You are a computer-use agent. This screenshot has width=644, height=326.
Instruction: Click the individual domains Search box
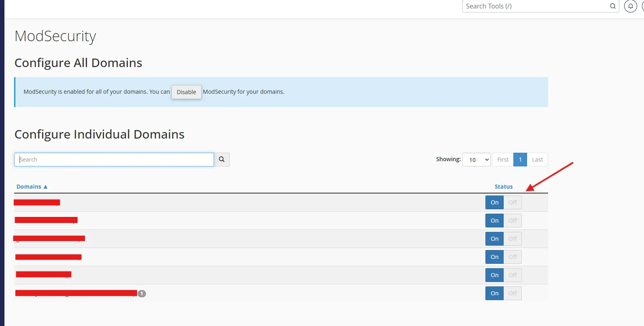[114, 160]
